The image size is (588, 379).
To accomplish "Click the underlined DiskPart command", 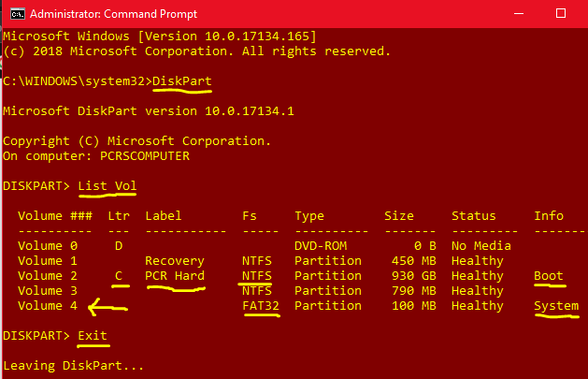I will [182, 81].
